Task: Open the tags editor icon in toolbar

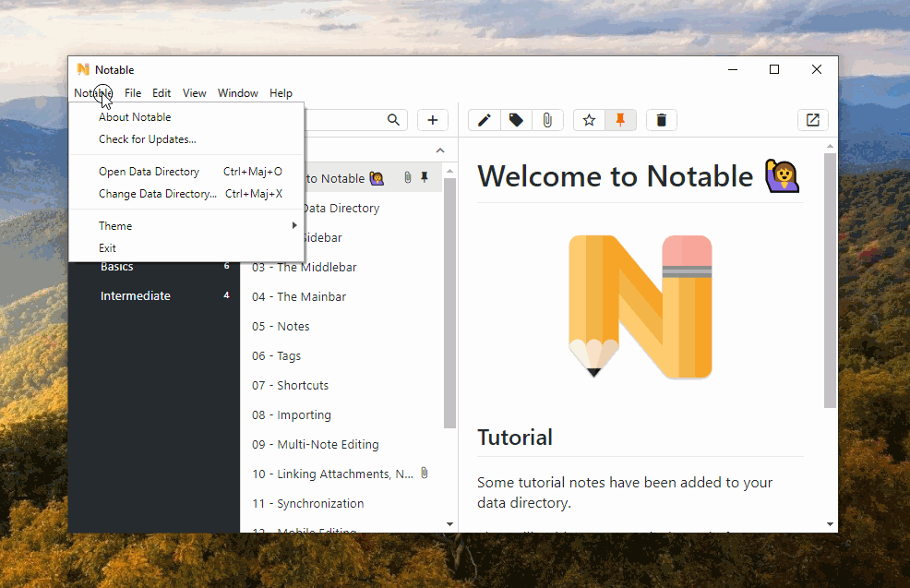Action: (x=516, y=120)
